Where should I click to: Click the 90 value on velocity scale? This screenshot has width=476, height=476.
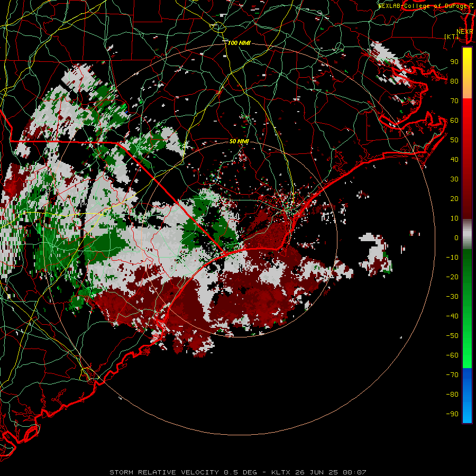454,62
